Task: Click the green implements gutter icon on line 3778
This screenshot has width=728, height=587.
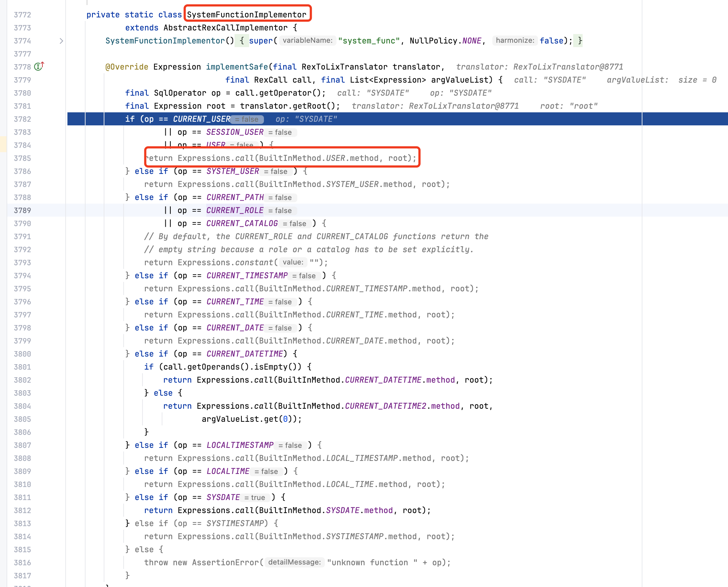Action: coord(37,66)
